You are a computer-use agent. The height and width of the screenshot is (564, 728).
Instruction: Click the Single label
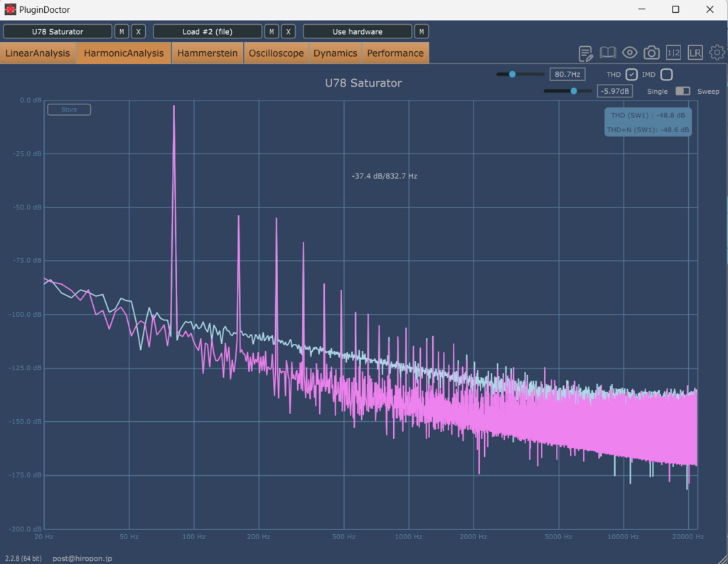[x=658, y=92]
